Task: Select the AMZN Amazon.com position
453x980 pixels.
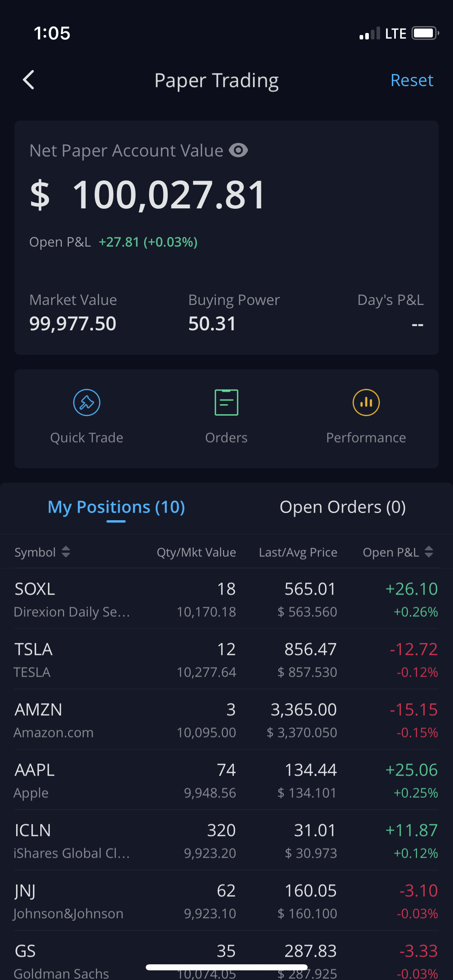Action: (x=226, y=720)
